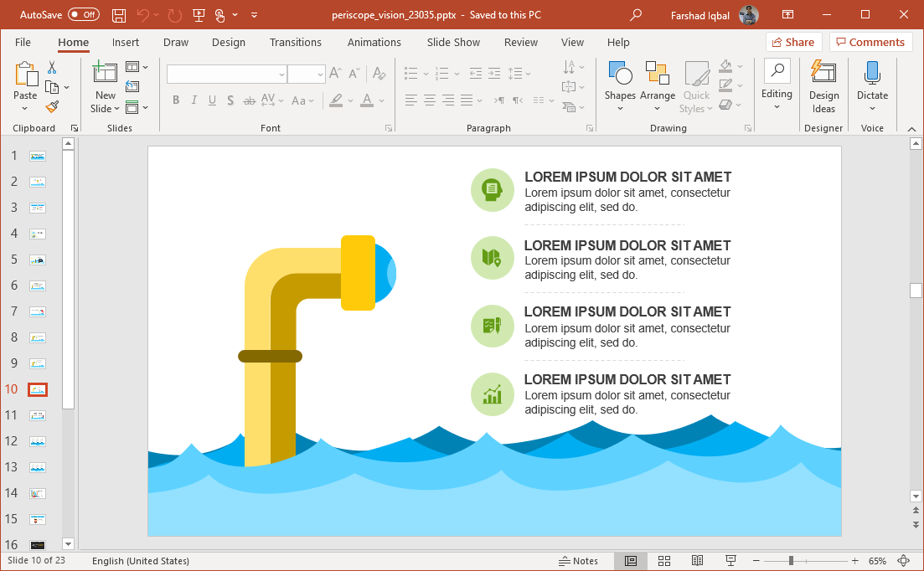924x571 pixels.
Task: Open the Comments button
Action: pos(870,42)
